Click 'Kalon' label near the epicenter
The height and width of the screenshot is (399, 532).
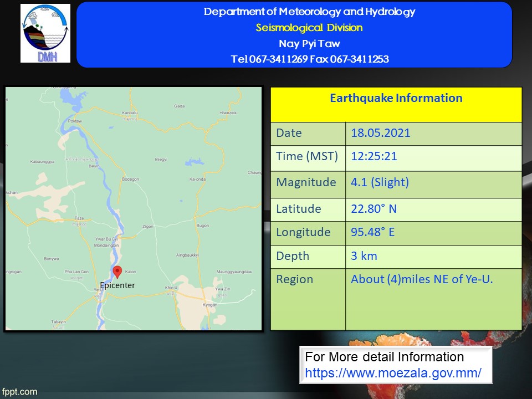[x=131, y=272]
